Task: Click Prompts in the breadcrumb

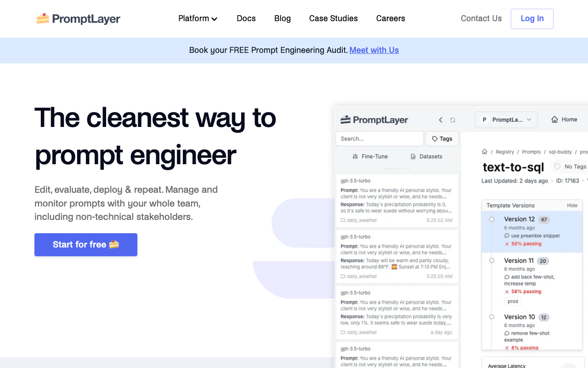Action: pos(531,152)
